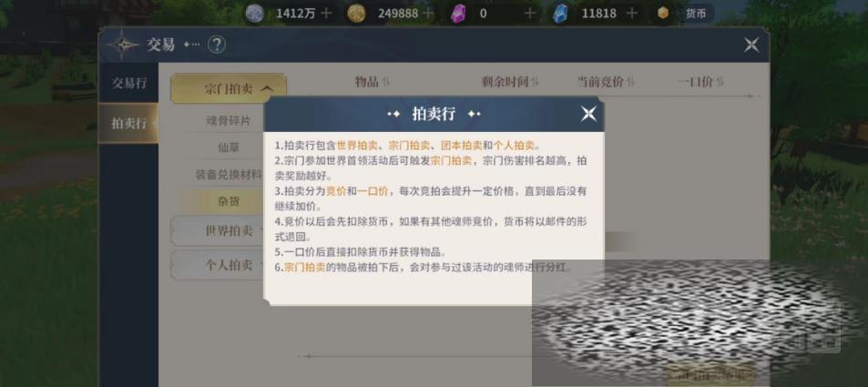
Task: Select the 拍卖行 side tab
Action: coord(129,124)
